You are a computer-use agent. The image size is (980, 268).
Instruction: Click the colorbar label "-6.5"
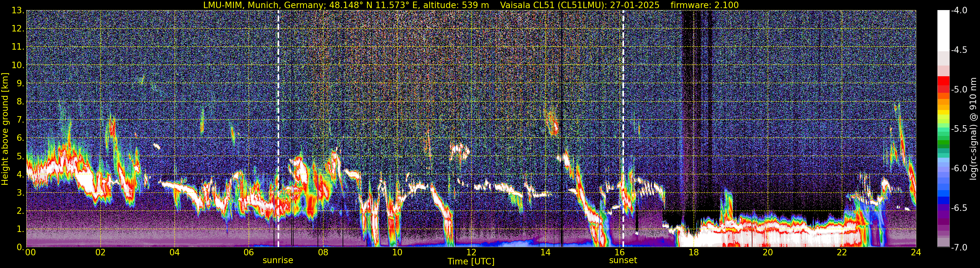pos(959,208)
